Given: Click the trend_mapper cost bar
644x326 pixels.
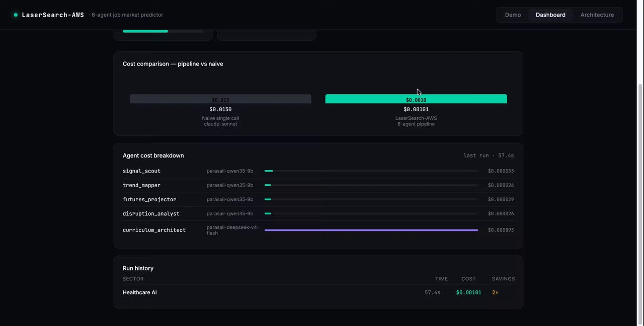Looking at the screenshot, I should coord(371,185).
